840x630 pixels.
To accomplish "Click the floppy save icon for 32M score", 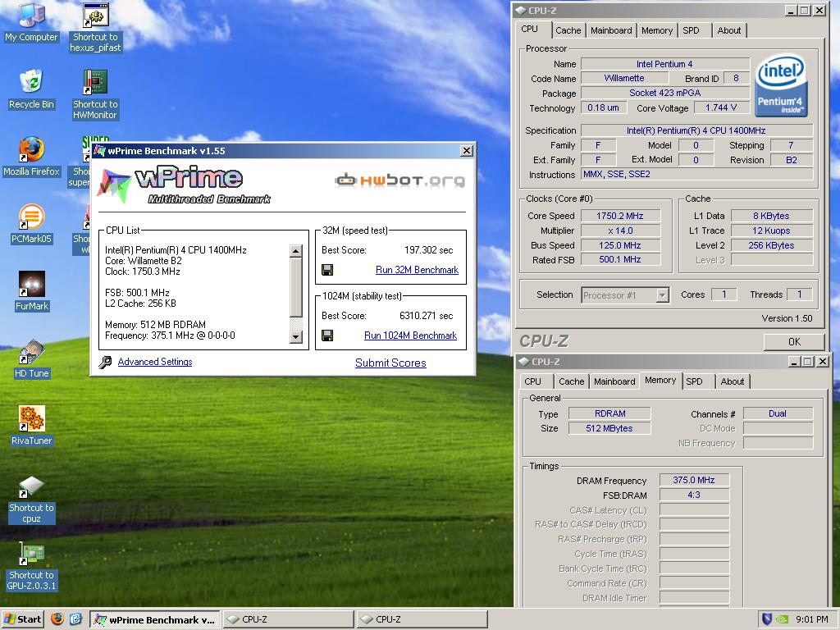I will tap(327, 270).
